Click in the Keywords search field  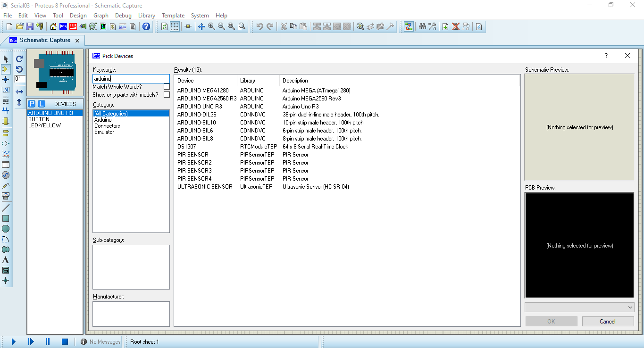pyautogui.click(x=131, y=79)
